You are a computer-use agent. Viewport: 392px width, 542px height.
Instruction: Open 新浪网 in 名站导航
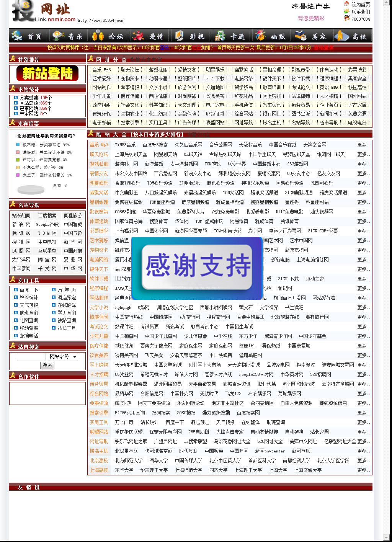pos(21,224)
